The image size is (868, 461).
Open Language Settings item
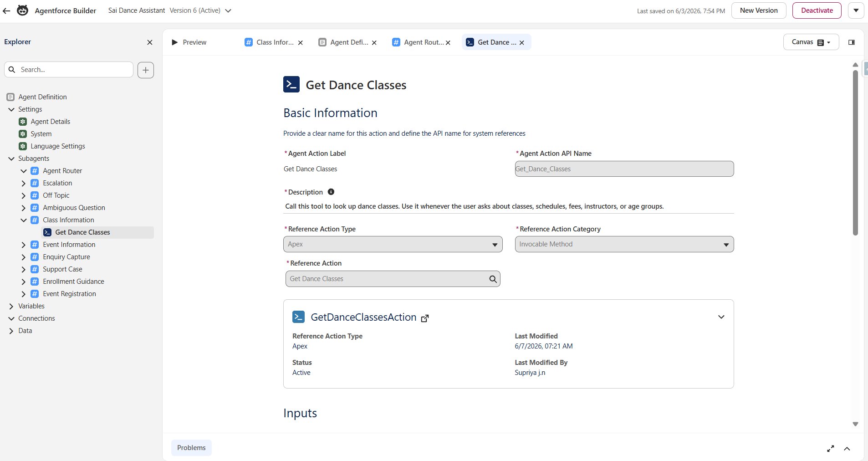(58, 146)
